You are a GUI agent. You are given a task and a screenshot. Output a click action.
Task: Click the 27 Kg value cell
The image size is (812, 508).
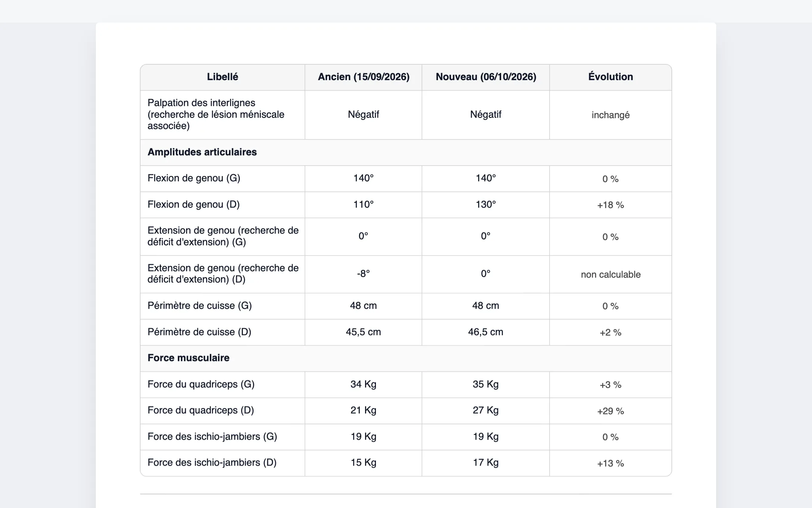(486, 410)
